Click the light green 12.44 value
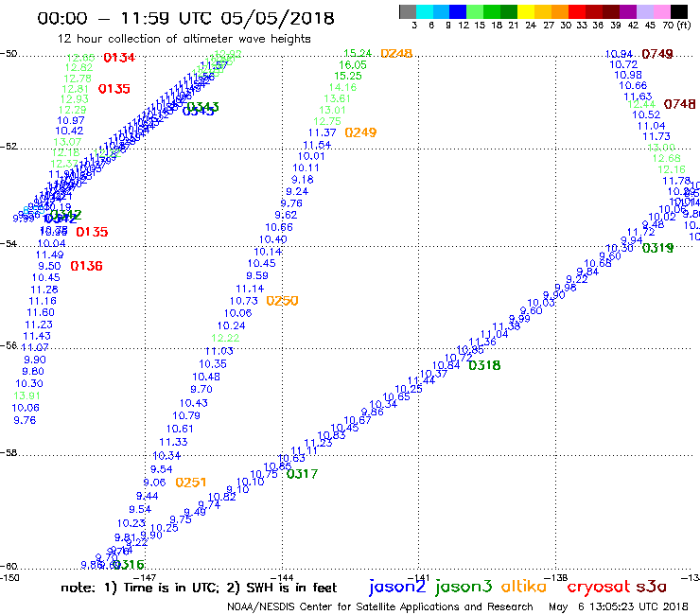This screenshot has height=615, width=700. [x=641, y=104]
